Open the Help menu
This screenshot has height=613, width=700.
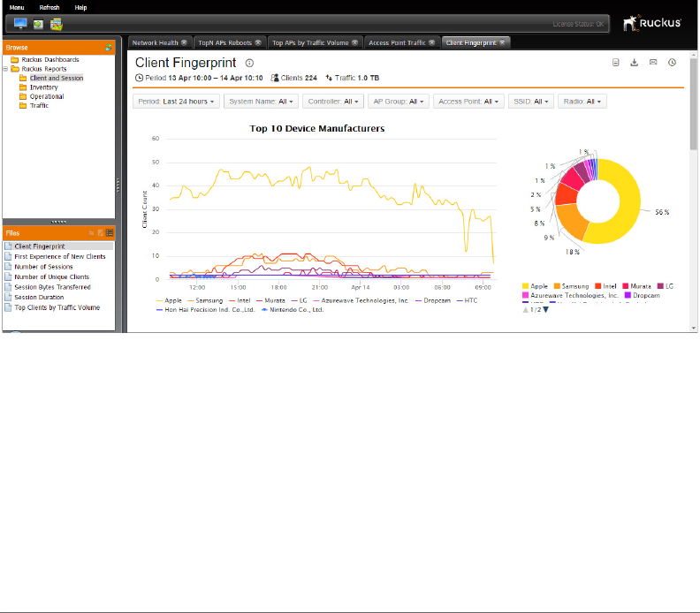click(80, 8)
